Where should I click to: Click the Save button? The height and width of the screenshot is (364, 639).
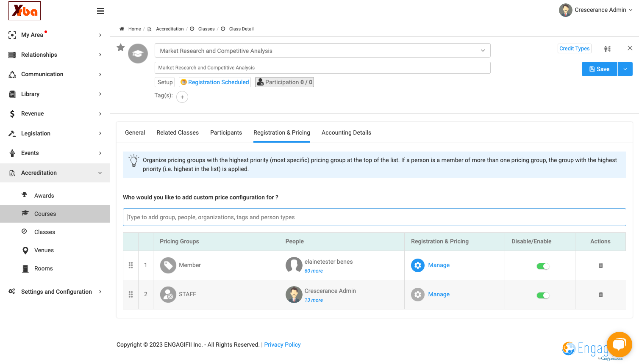(x=600, y=69)
